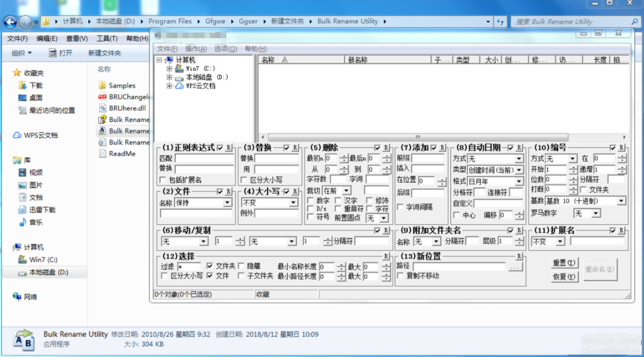
Task: Enable 字词间隔 checkbox in 添加 panel
Action: (x=401, y=207)
